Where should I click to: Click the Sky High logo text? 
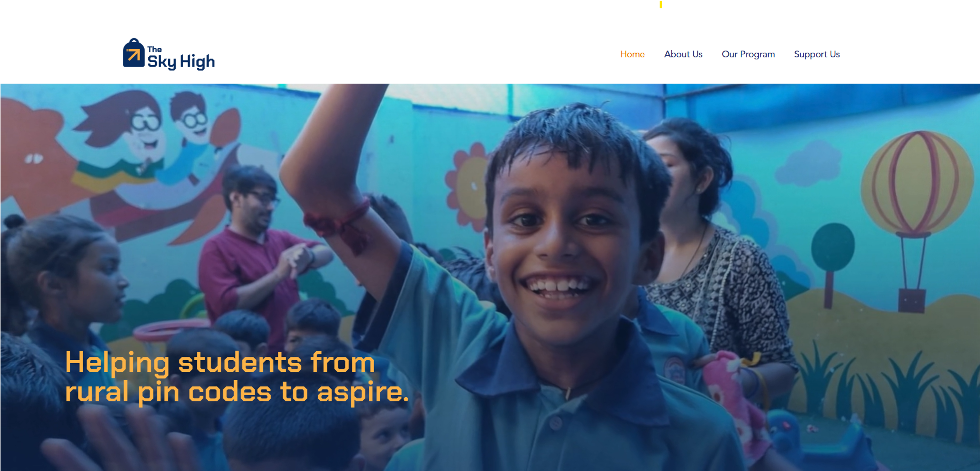[181, 61]
